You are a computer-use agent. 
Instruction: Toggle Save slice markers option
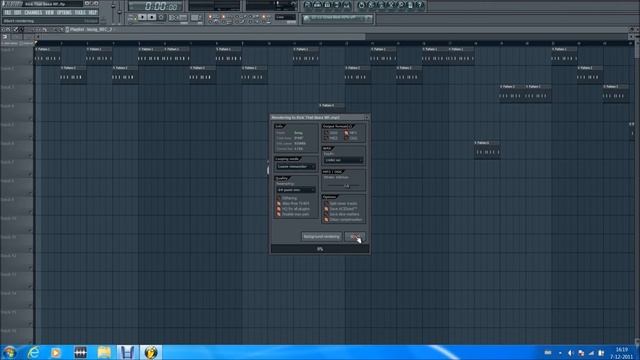(x=326, y=214)
